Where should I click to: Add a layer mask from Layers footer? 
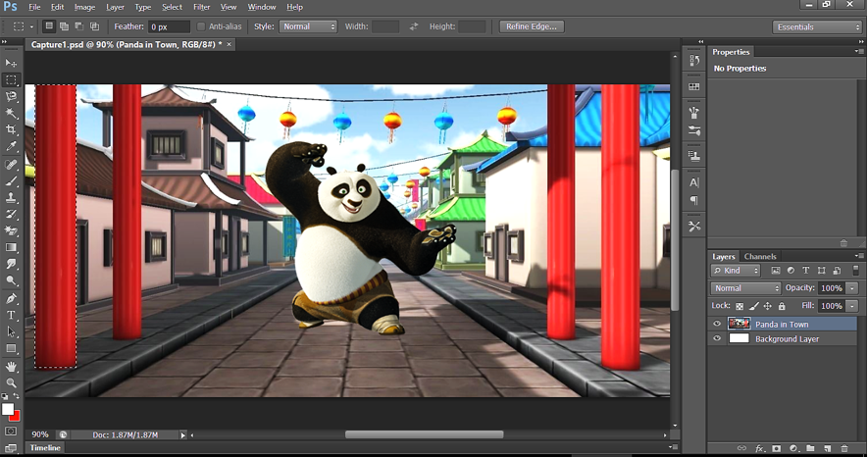(x=777, y=448)
